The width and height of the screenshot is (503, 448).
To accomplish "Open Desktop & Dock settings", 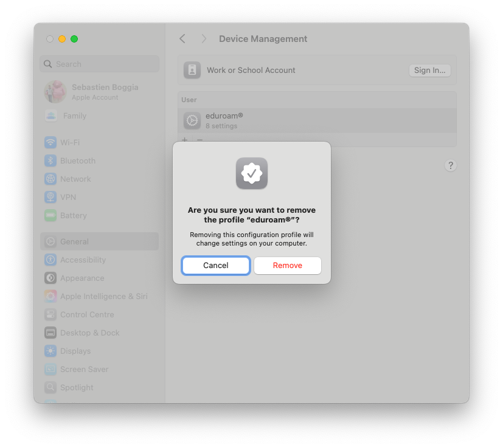I will click(x=89, y=333).
